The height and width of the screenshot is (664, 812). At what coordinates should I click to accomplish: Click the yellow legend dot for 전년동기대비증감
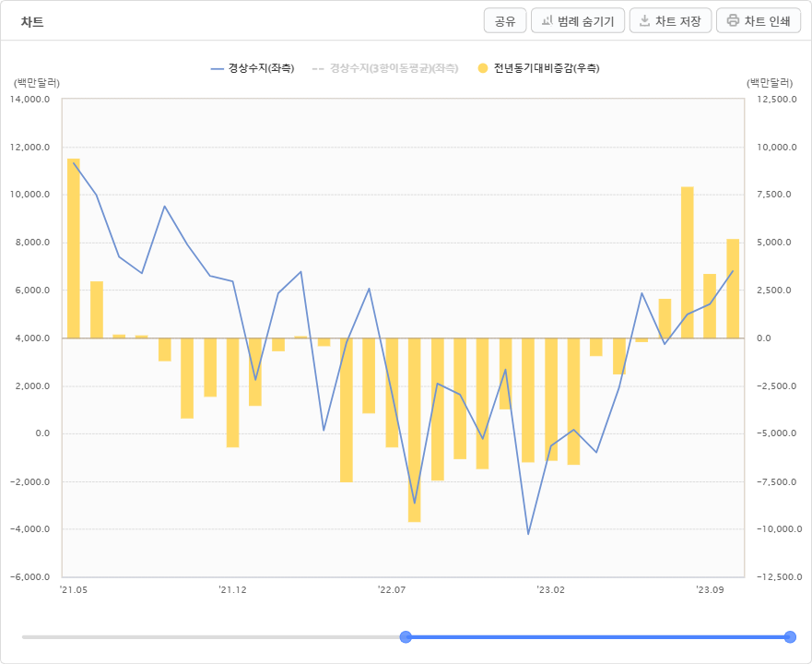point(483,68)
